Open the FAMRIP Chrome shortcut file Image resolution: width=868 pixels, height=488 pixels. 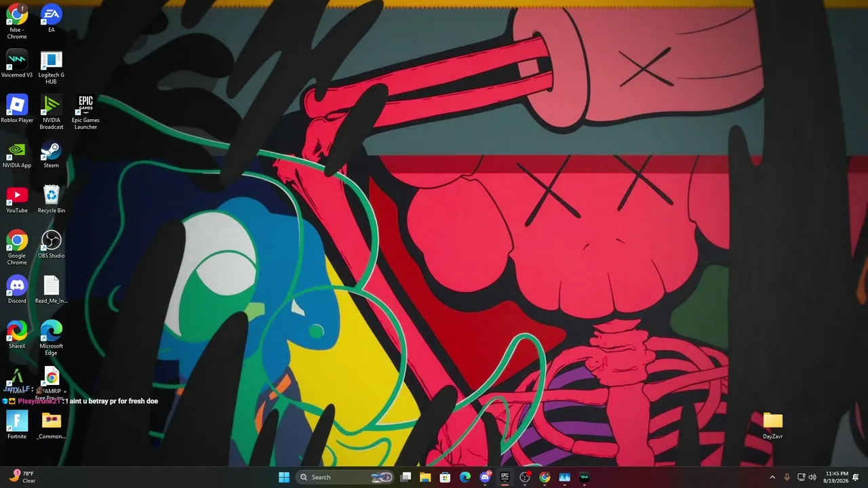(x=52, y=383)
